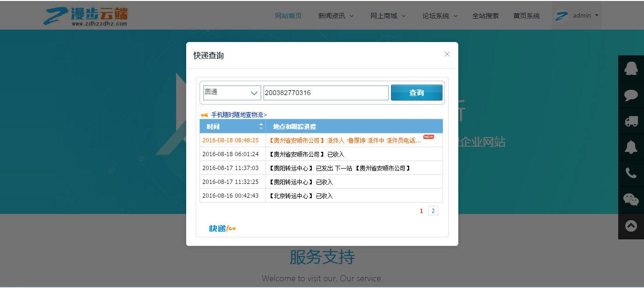Click the delivery truck sidebar icon
Screen dimensions: 644x288
pos(631,121)
